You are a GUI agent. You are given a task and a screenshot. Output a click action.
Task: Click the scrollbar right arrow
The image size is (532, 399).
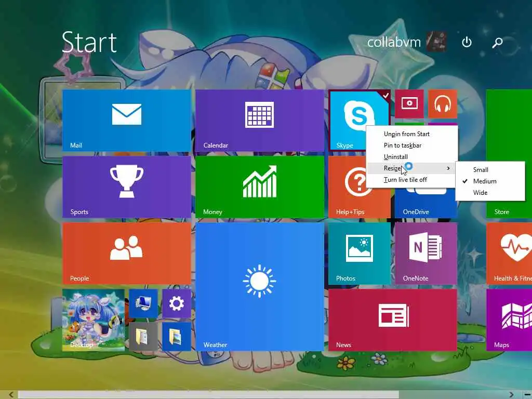coord(511,395)
